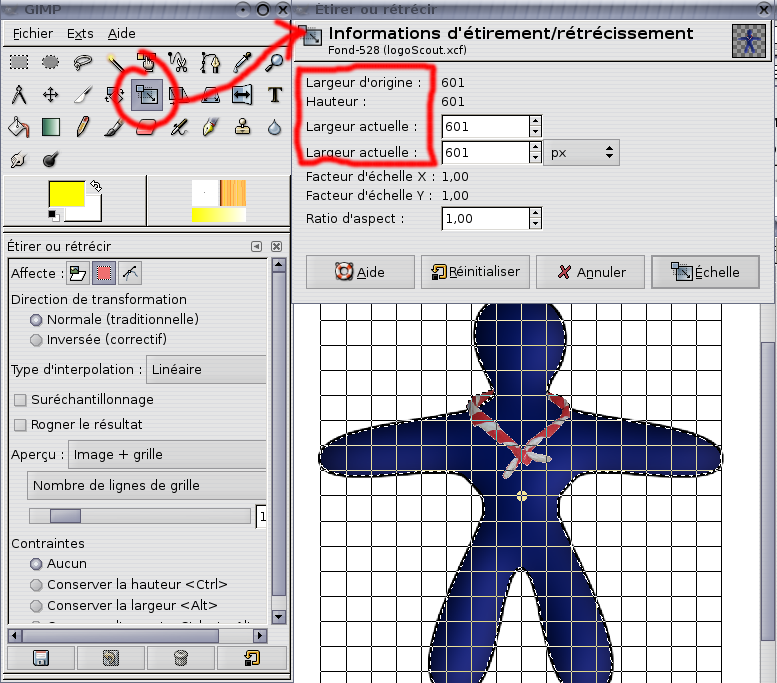Open the Type d'interpolation Linéaire dropdown
The width and height of the screenshot is (777, 683).
point(206,370)
